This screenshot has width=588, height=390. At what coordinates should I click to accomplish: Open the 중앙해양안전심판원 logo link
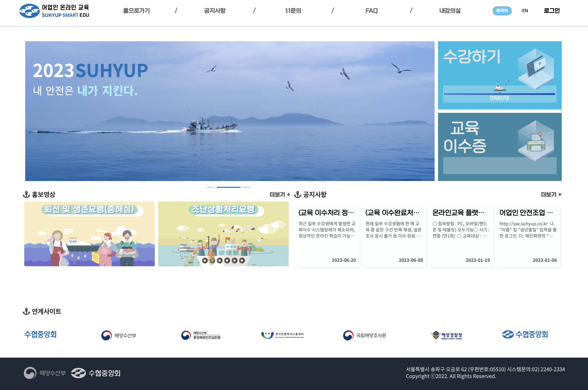click(201, 335)
